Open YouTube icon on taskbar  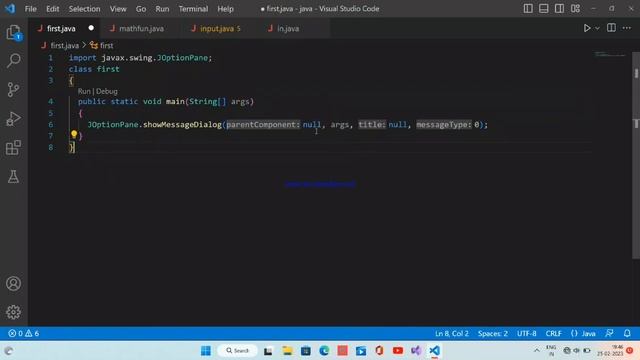(398, 351)
